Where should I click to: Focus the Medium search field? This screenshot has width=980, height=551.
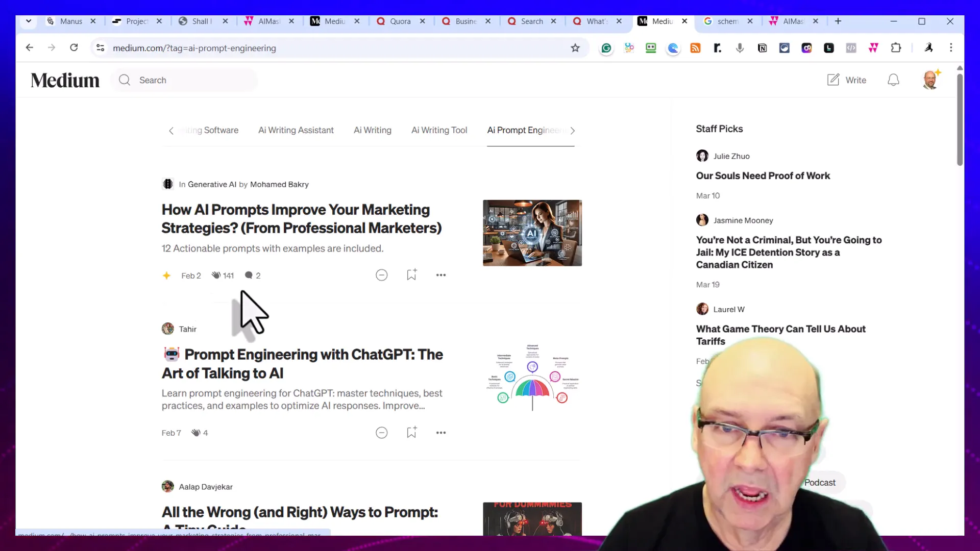point(185,80)
